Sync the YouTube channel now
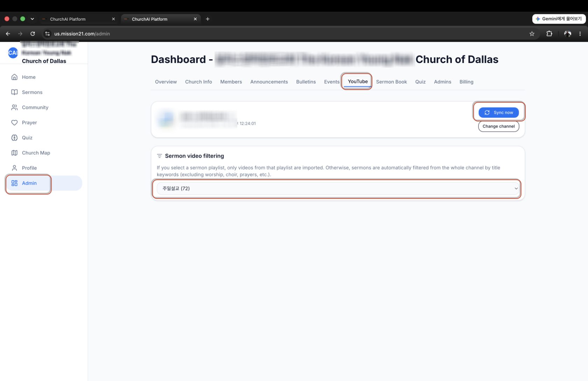 tap(499, 112)
